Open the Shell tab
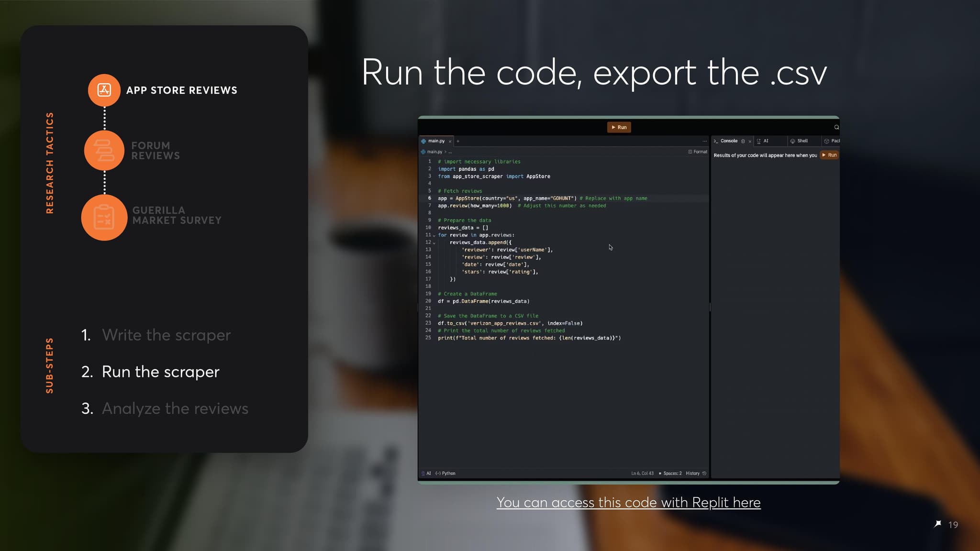The width and height of the screenshot is (980, 551). (x=799, y=141)
